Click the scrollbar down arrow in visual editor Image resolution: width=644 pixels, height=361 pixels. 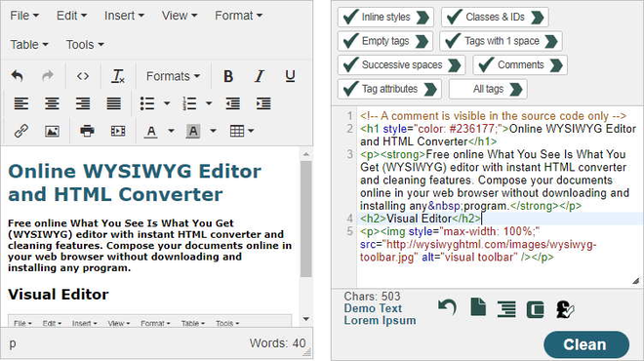coord(306,319)
